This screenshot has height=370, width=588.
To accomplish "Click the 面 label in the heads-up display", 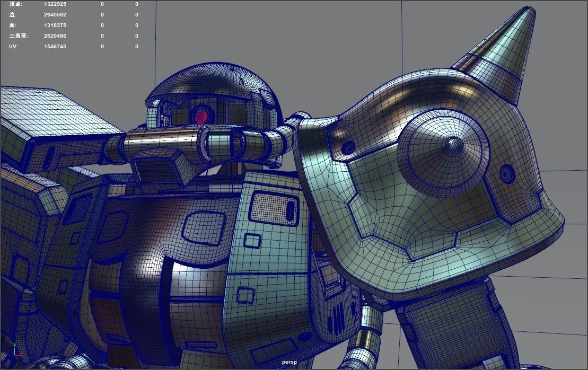I will 12,25.
